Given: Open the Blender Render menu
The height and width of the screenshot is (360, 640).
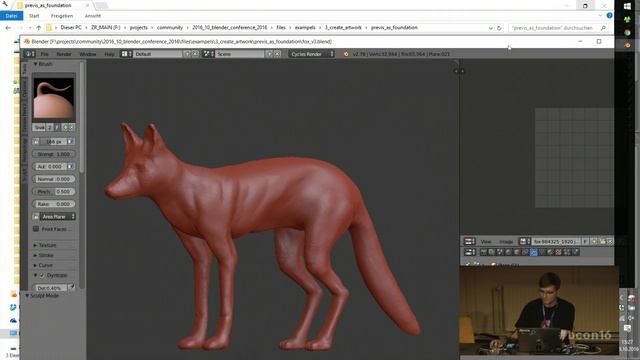Looking at the screenshot, I should 64,54.
